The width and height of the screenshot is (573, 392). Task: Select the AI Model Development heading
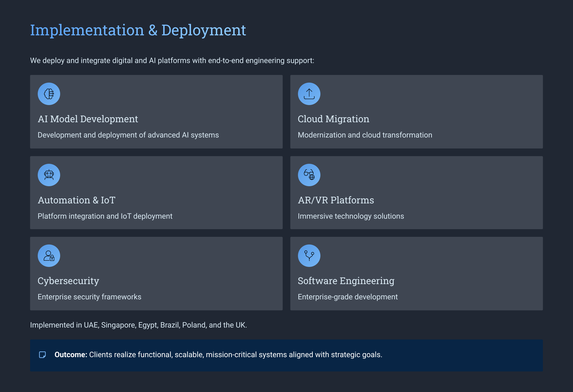tap(88, 119)
